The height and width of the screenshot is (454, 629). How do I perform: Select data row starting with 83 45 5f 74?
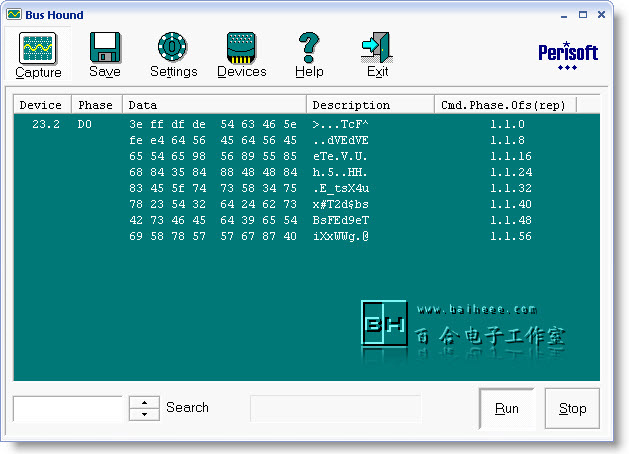(x=213, y=188)
